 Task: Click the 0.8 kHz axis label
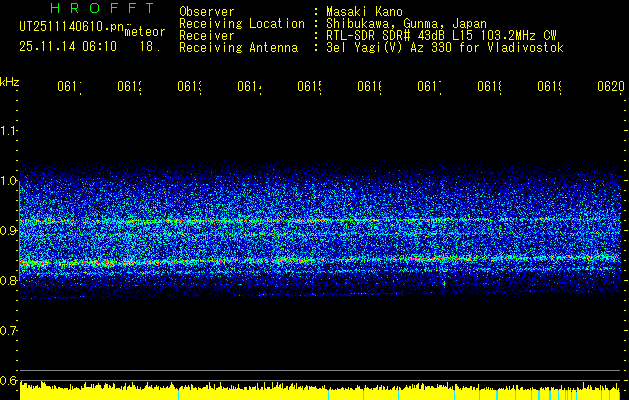click(8, 280)
